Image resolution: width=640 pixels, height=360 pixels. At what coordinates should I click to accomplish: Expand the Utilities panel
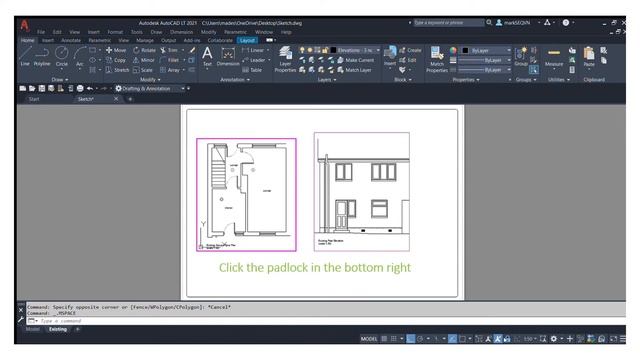coord(558,80)
